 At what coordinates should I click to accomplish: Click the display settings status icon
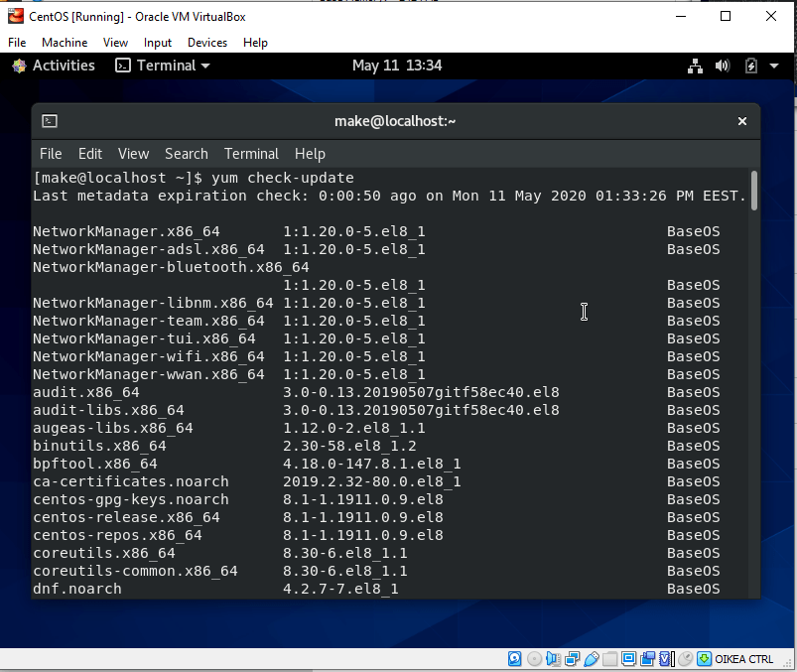pos(629,659)
